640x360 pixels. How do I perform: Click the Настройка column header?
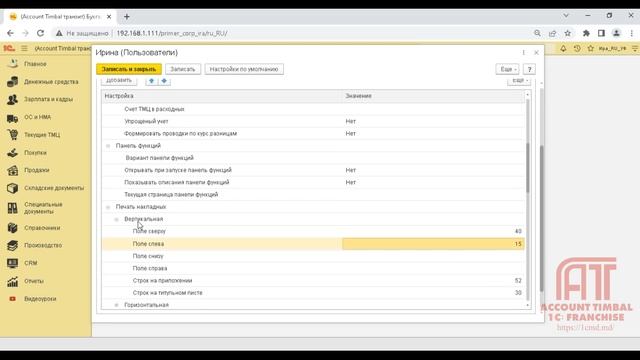coord(222,96)
